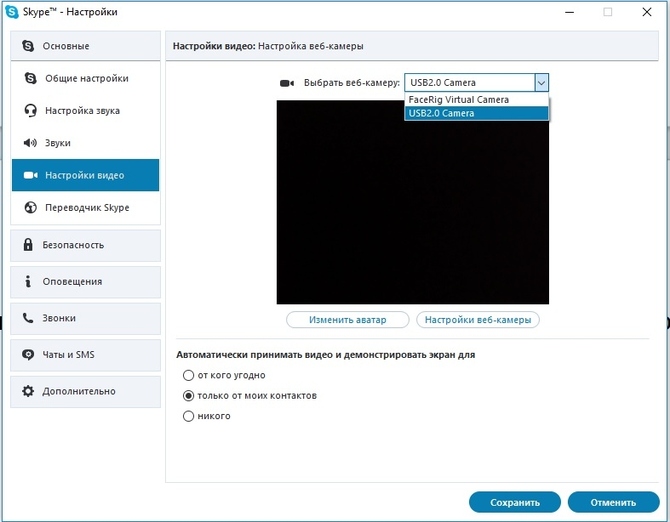The width and height of the screenshot is (670, 522).
Task: Click the Skype icon beside Основные
Action: point(28,46)
